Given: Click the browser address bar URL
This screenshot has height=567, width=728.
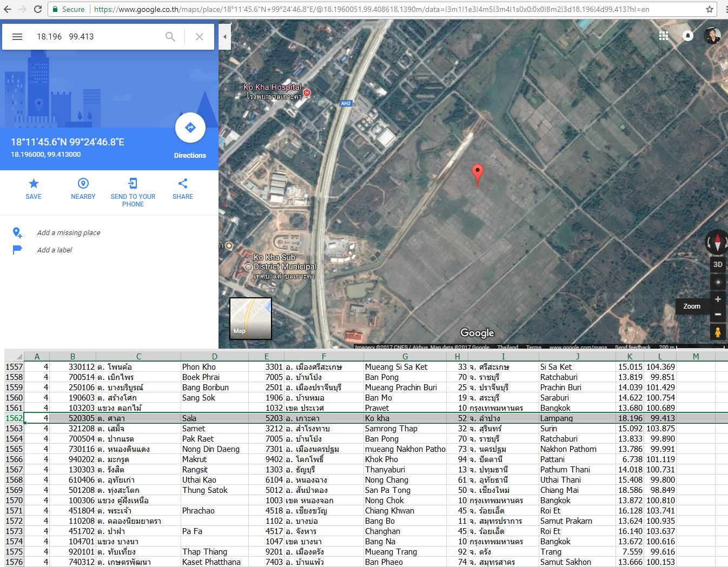Looking at the screenshot, I should (x=371, y=9).
